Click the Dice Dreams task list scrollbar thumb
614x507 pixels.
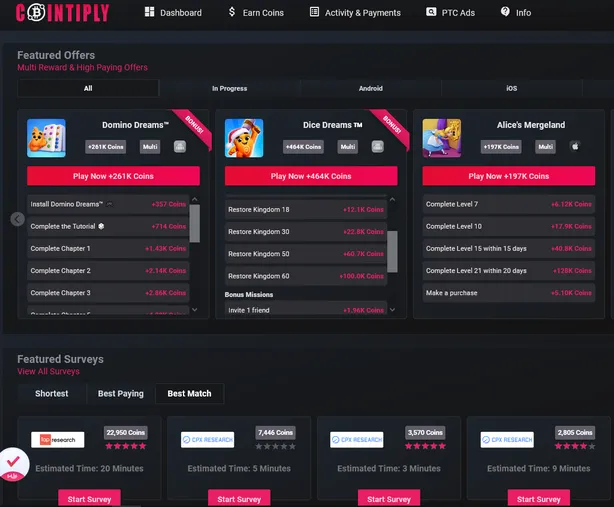pyautogui.click(x=392, y=251)
